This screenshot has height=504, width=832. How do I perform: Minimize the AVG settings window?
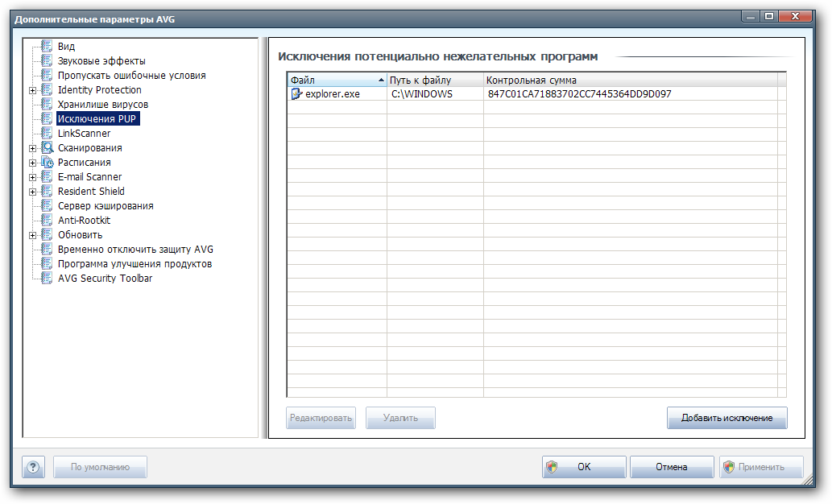click(x=751, y=16)
